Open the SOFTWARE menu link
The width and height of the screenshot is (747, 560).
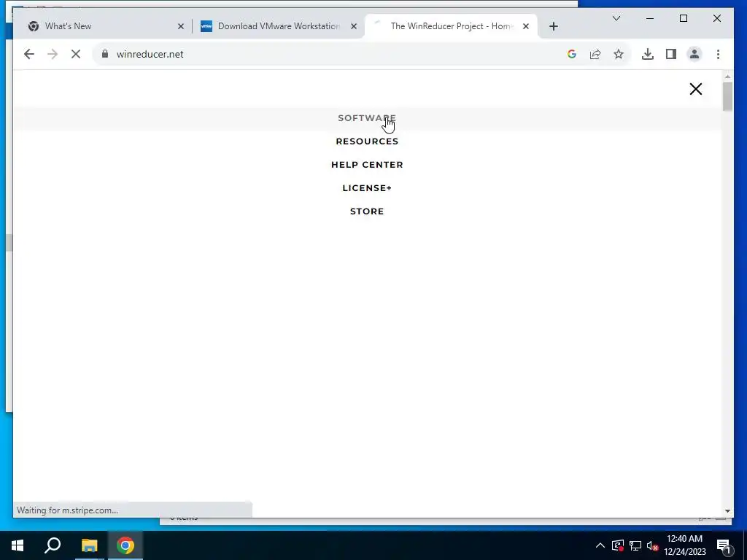point(367,118)
